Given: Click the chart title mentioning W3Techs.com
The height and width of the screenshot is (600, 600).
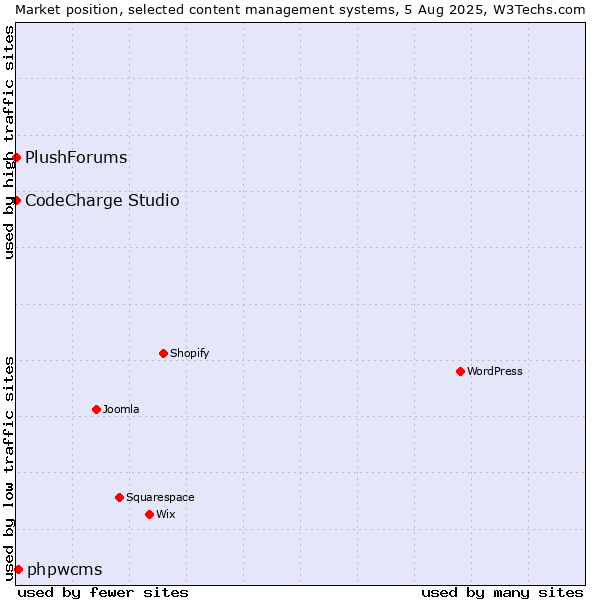Looking at the screenshot, I should tap(300, 10).
